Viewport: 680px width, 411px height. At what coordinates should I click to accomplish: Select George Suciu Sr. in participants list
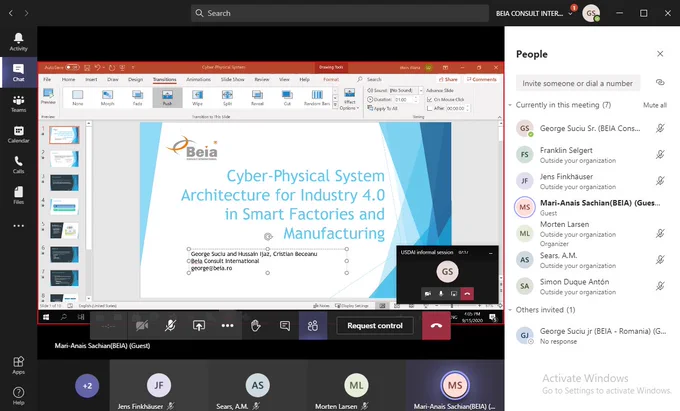tap(591, 128)
